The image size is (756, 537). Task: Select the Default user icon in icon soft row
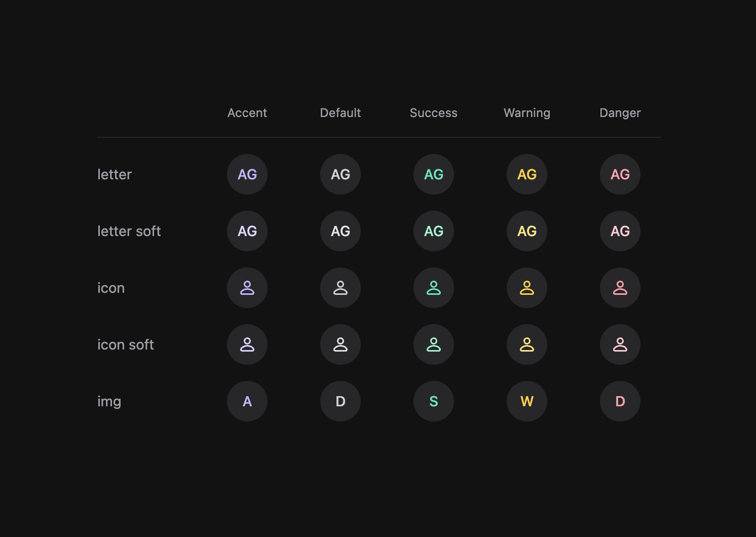(x=341, y=344)
